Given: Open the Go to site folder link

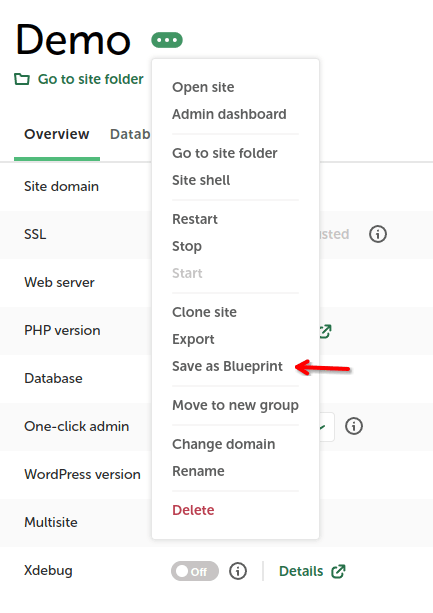Looking at the screenshot, I should pos(91,79).
